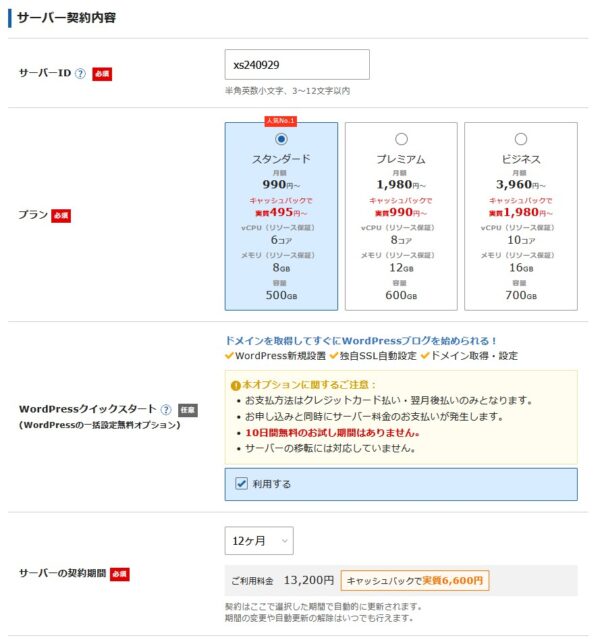
Task: Click the プレミアム 8コア vCPU value
Action: click(x=401, y=240)
